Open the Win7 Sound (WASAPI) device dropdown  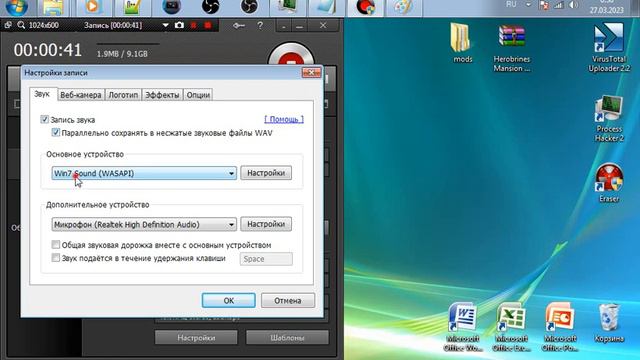pos(144,173)
